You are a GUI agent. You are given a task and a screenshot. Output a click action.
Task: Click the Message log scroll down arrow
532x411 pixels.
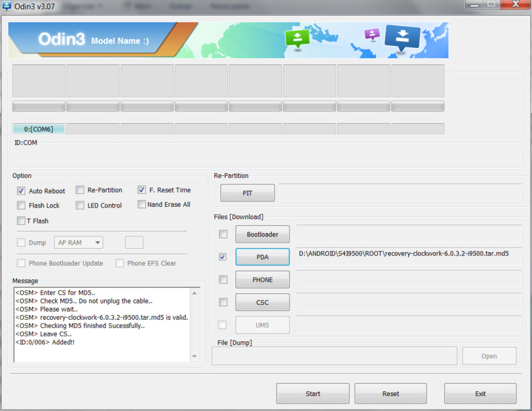[194, 356]
